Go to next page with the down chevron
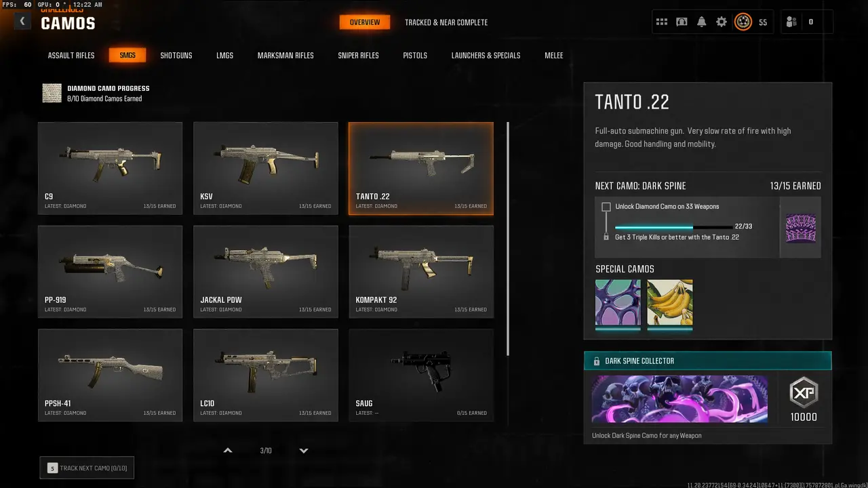The width and height of the screenshot is (868, 488). [304, 451]
